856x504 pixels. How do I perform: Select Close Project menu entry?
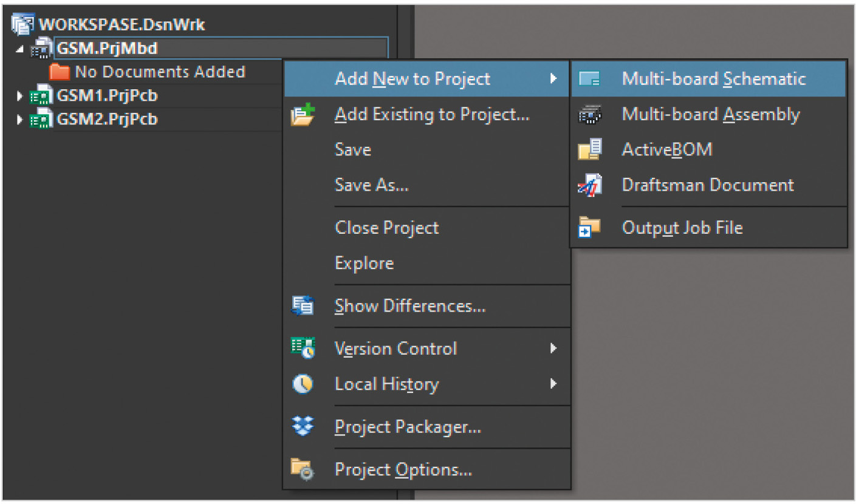pos(386,228)
